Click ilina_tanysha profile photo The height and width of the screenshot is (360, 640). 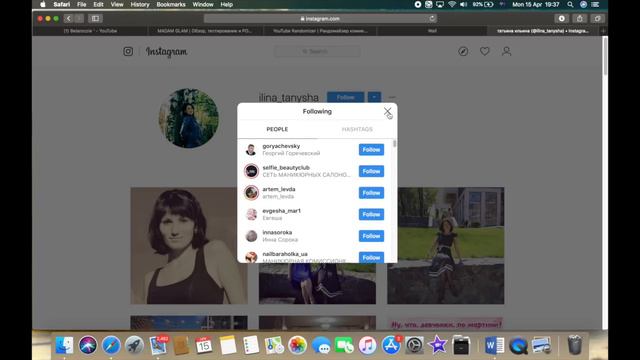tap(189, 118)
